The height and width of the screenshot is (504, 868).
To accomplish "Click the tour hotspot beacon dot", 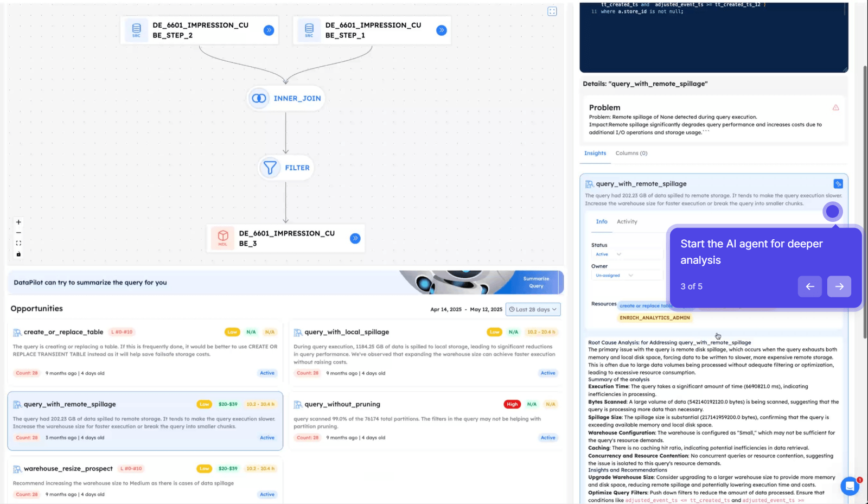I will tap(832, 212).
